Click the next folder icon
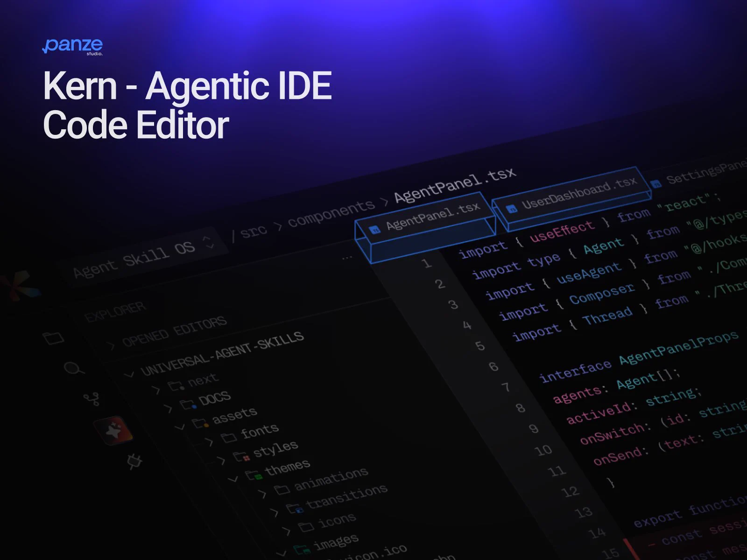747x560 pixels. coord(176,385)
